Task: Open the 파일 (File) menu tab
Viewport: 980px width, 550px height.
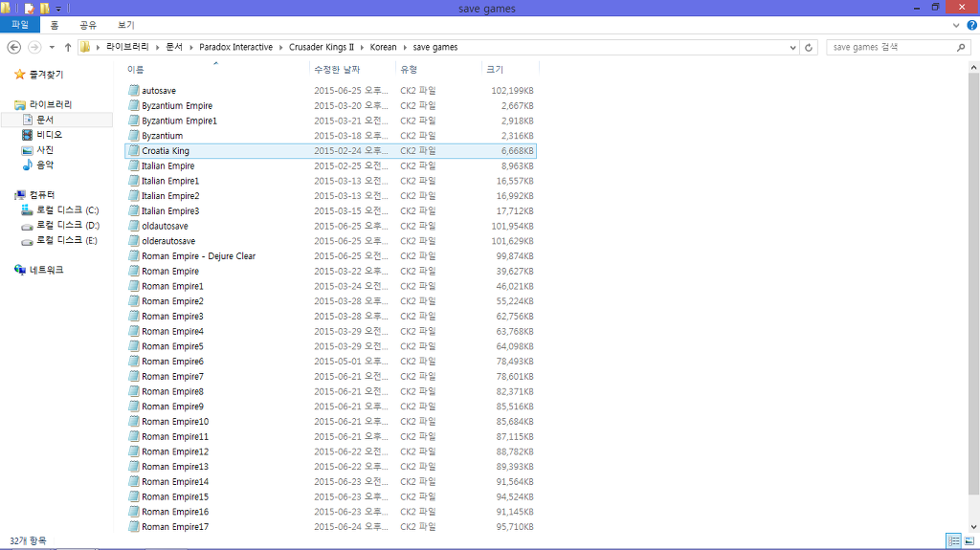Action: click(x=19, y=26)
